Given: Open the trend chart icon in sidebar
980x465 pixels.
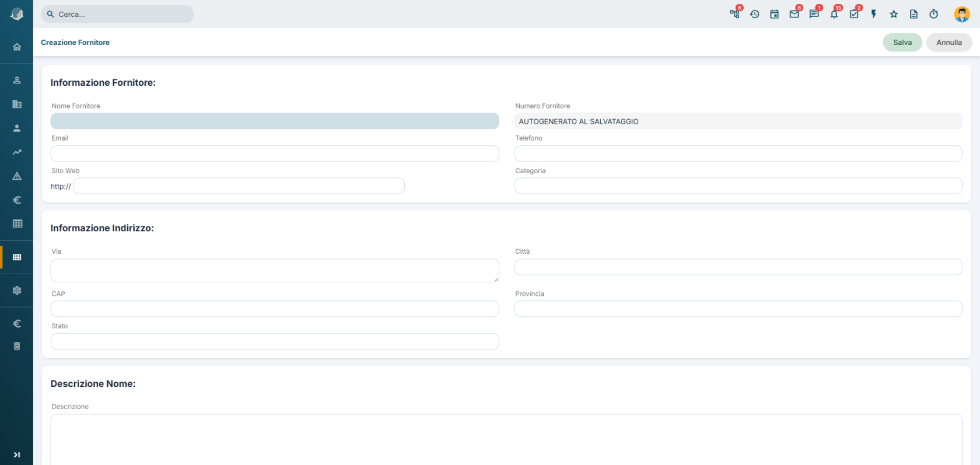Looking at the screenshot, I should [17, 152].
